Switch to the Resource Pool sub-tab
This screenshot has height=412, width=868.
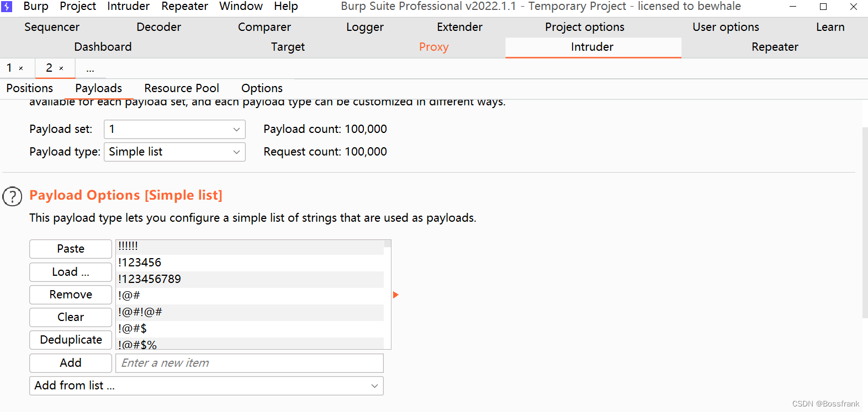[x=182, y=88]
